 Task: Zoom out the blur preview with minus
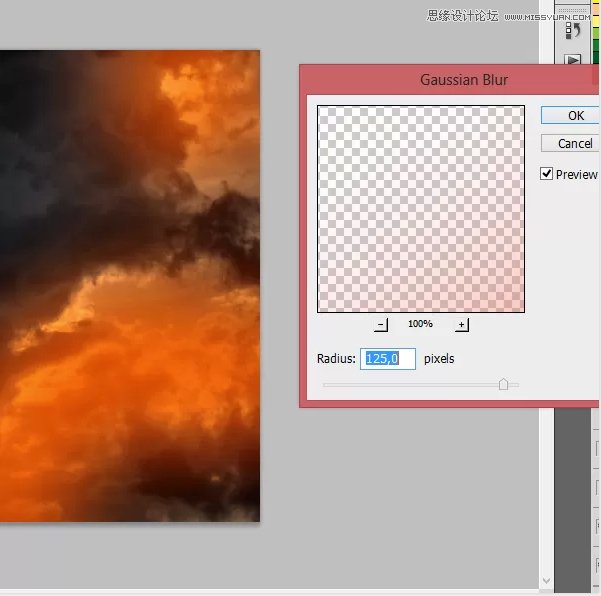[381, 324]
